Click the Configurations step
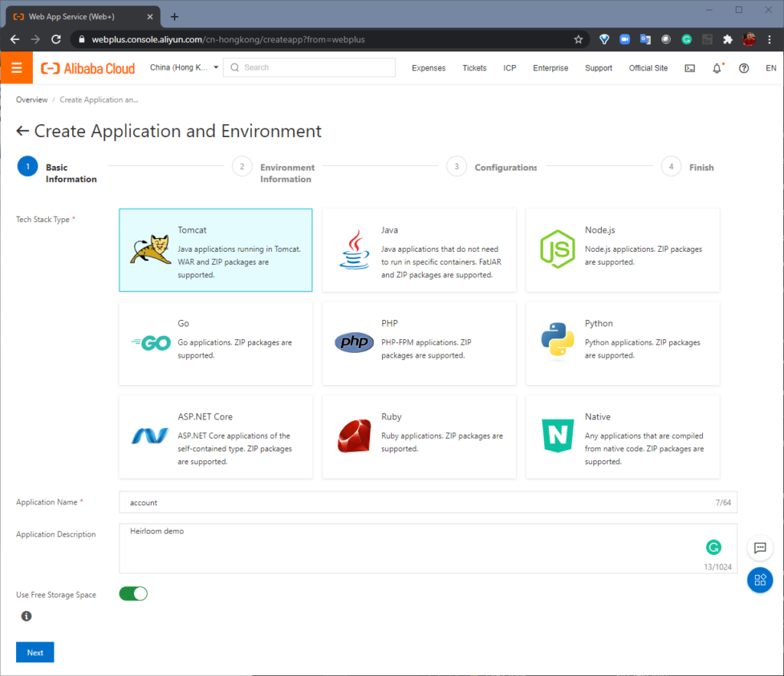 tap(492, 167)
